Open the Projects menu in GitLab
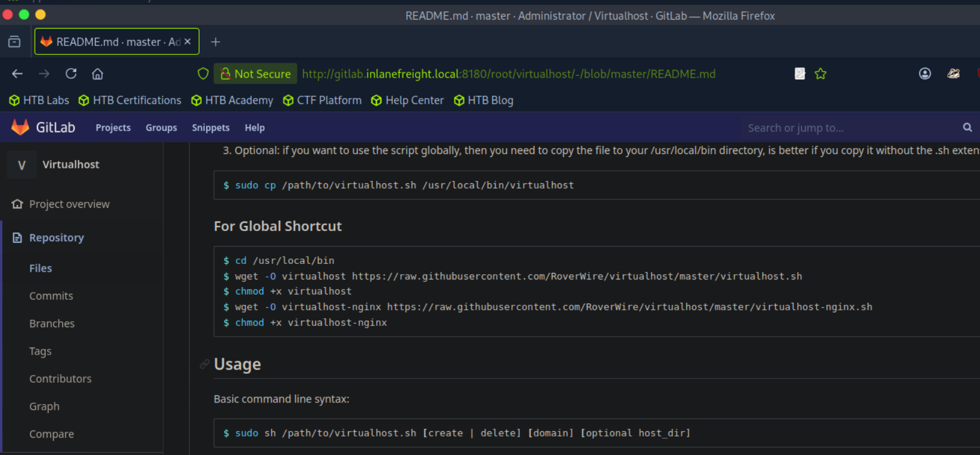The height and width of the screenshot is (455, 980). (113, 128)
